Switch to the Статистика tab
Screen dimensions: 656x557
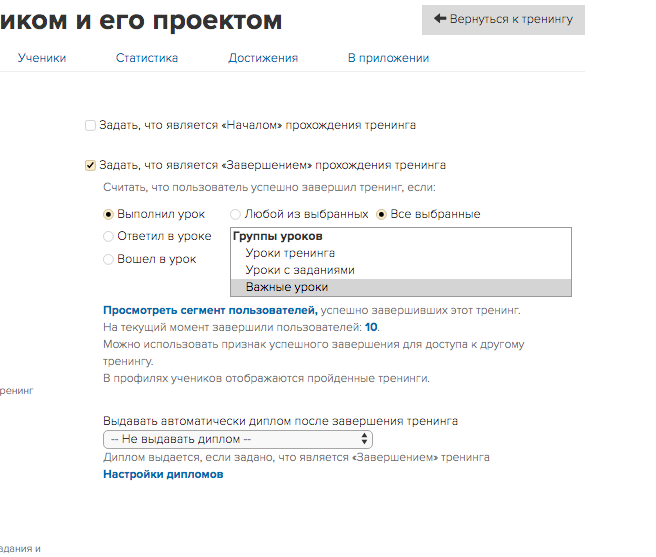point(147,58)
